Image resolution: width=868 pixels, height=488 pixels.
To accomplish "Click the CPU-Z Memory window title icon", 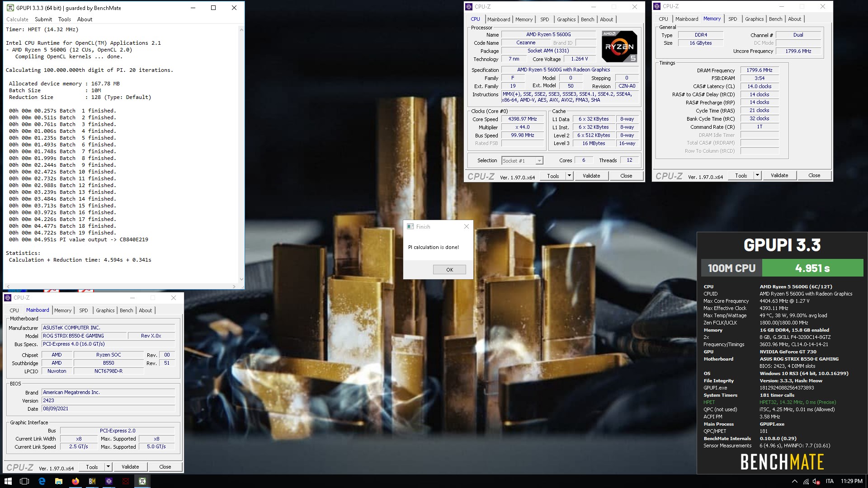I will coord(657,6).
